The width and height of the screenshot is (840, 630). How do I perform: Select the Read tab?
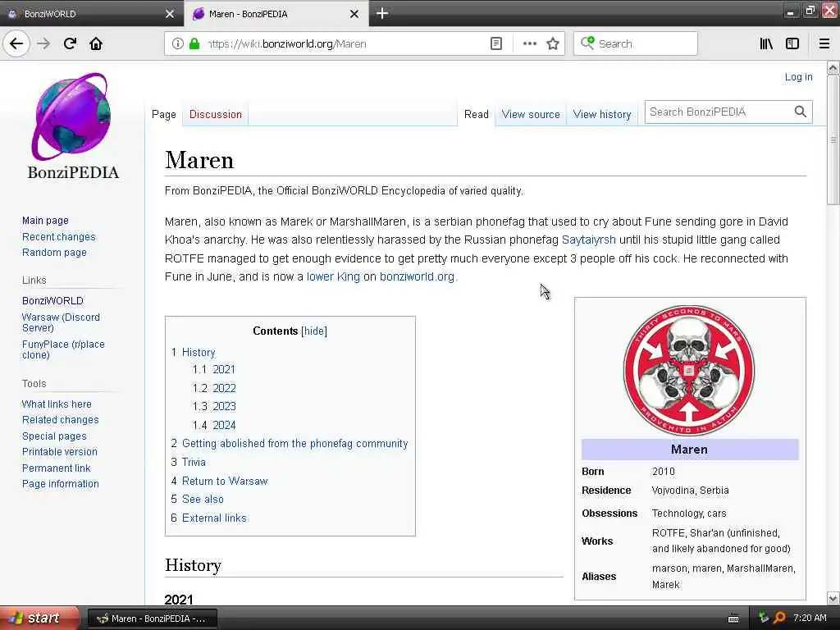(477, 114)
